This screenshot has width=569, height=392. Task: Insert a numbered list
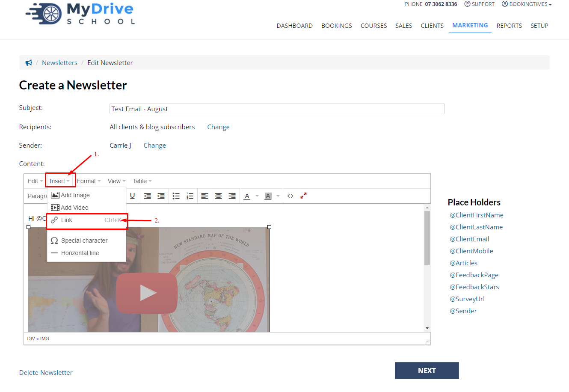[190, 196]
